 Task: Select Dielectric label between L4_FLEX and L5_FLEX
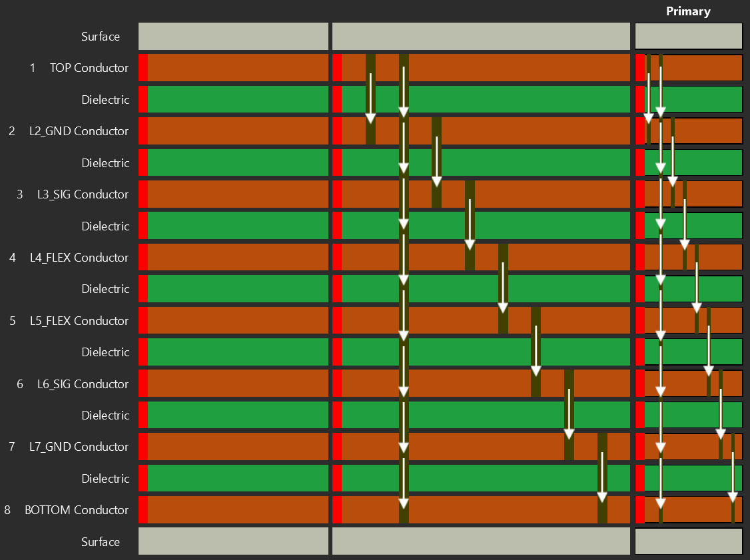[x=105, y=289]
